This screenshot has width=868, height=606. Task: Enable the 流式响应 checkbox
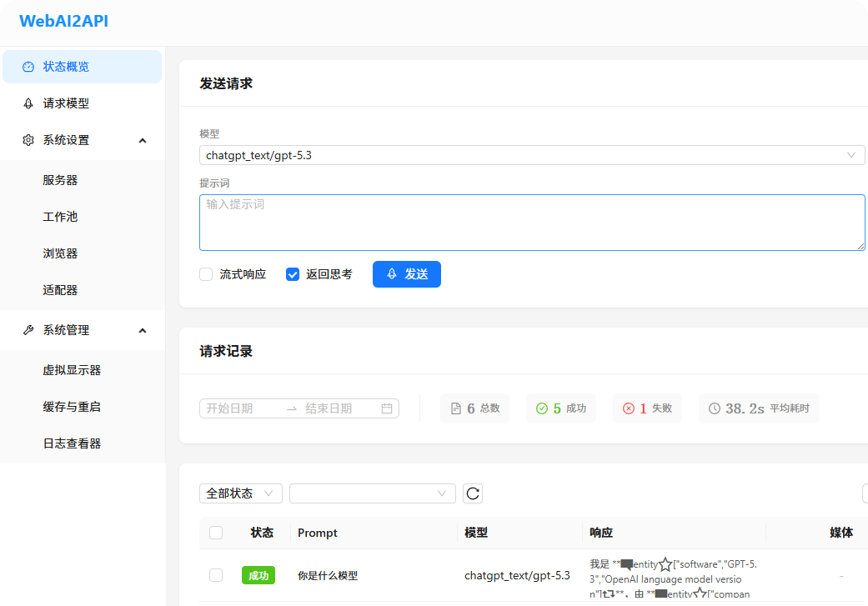(x=206, y=274)
